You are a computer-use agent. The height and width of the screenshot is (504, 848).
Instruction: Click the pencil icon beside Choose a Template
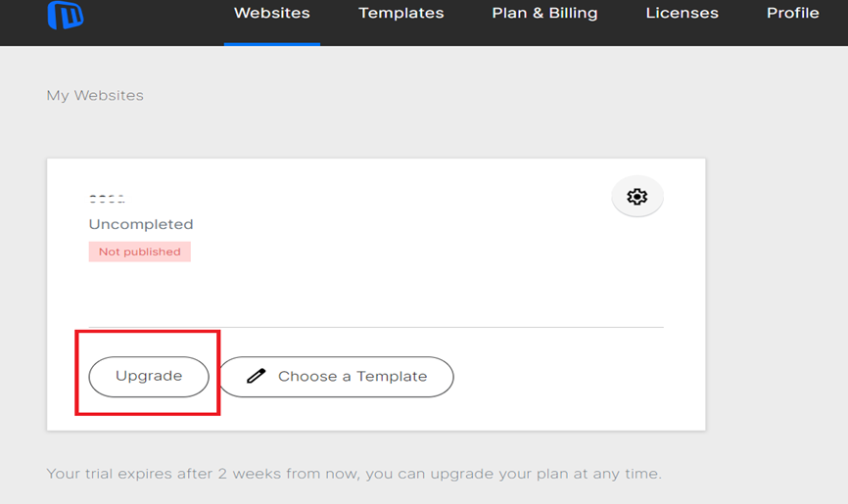pos(257,376)
